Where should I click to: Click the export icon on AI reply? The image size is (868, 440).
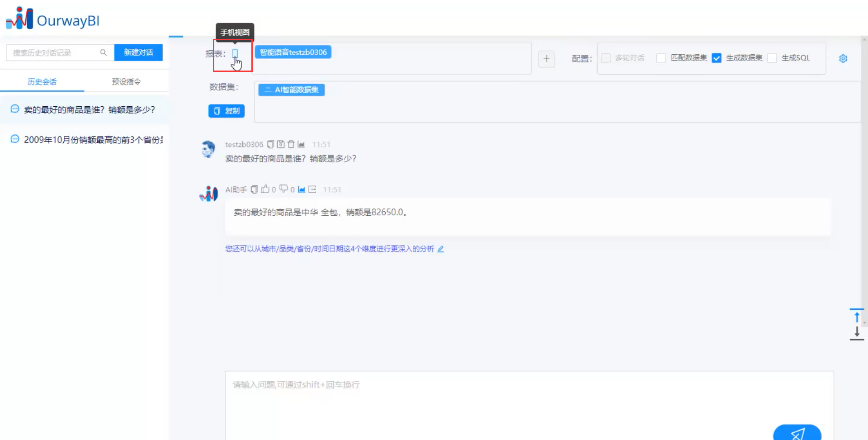coord(312,189)
